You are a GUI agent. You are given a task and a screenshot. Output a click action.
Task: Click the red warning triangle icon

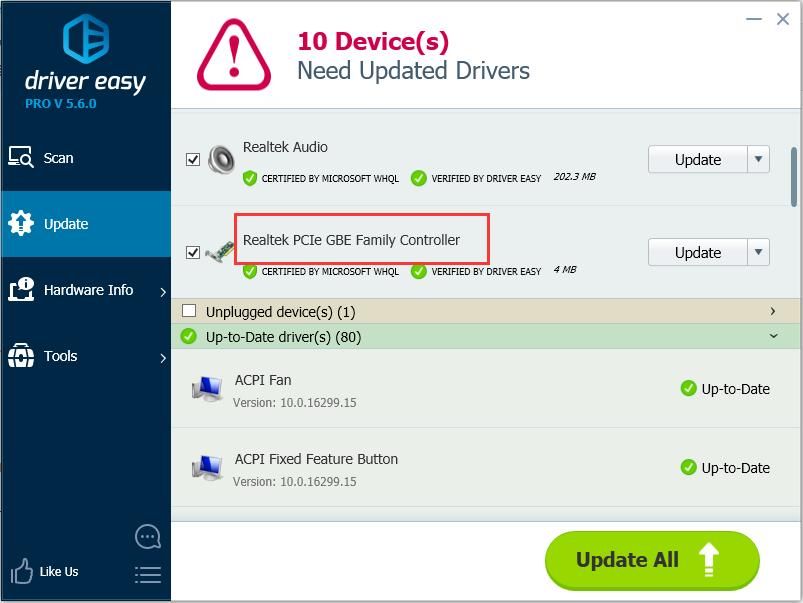point(233,53)
